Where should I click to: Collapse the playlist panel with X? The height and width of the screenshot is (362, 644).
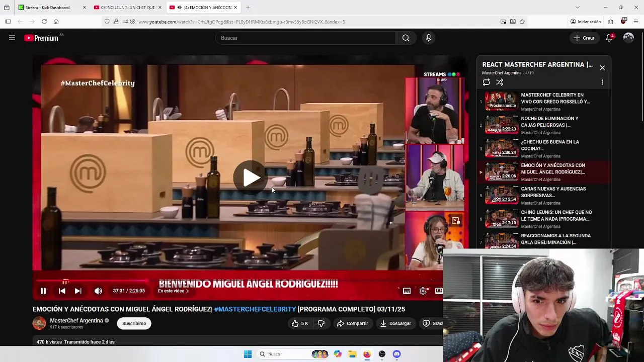(602, 68)
